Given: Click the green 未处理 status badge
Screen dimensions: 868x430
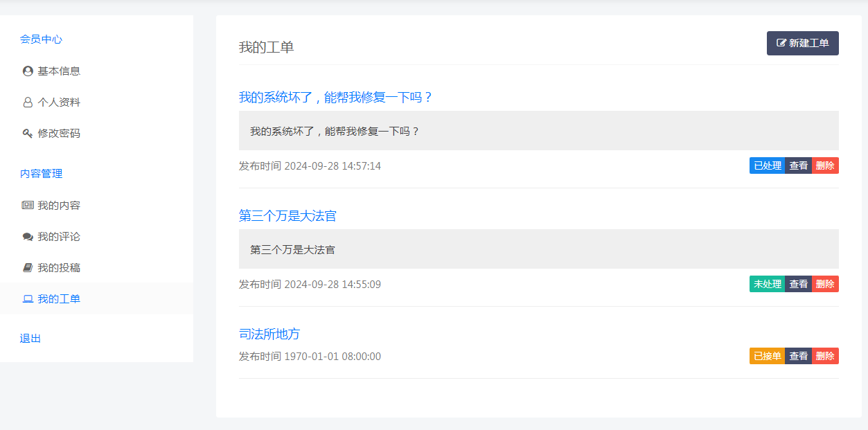Looking at the screenshot, I should (x=767, y=284).
